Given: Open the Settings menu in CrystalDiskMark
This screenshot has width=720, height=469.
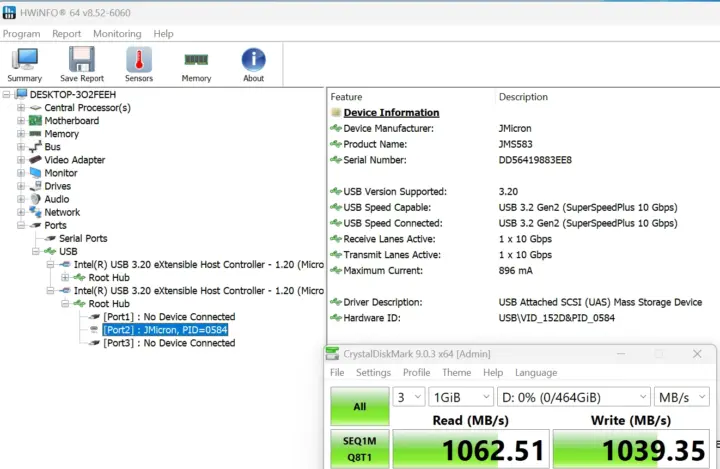Looking at the screenshot, I should 373,373.
